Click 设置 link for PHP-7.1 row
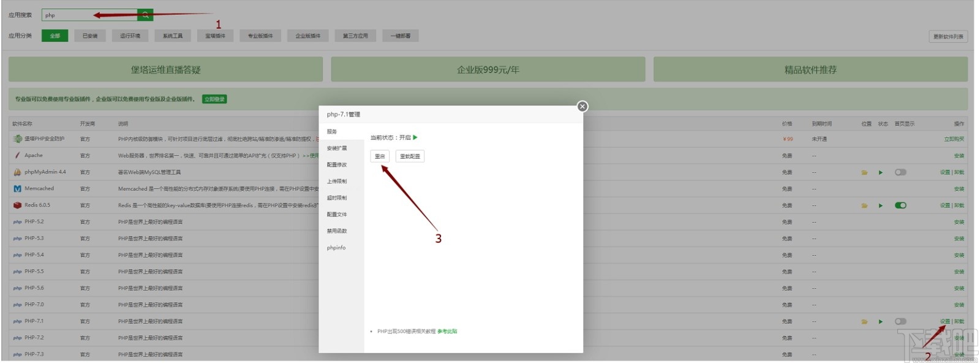The height and width of the screenshot is (363, 980). [x=945, y=321]
